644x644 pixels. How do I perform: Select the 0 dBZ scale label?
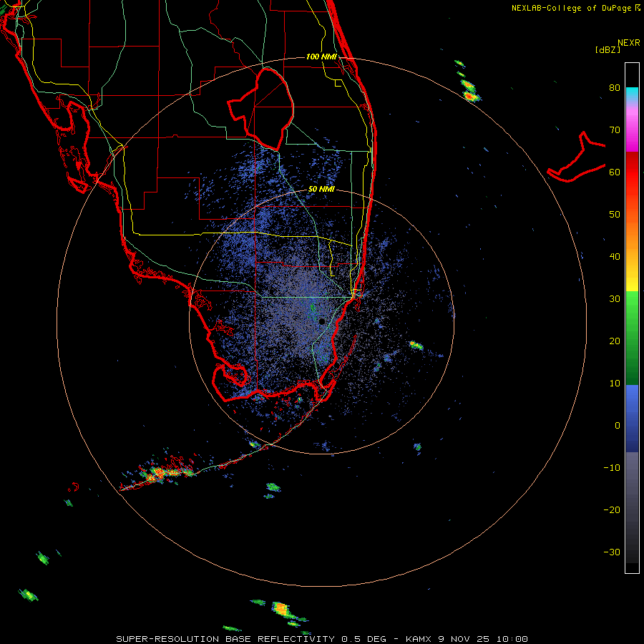point(618,426)
